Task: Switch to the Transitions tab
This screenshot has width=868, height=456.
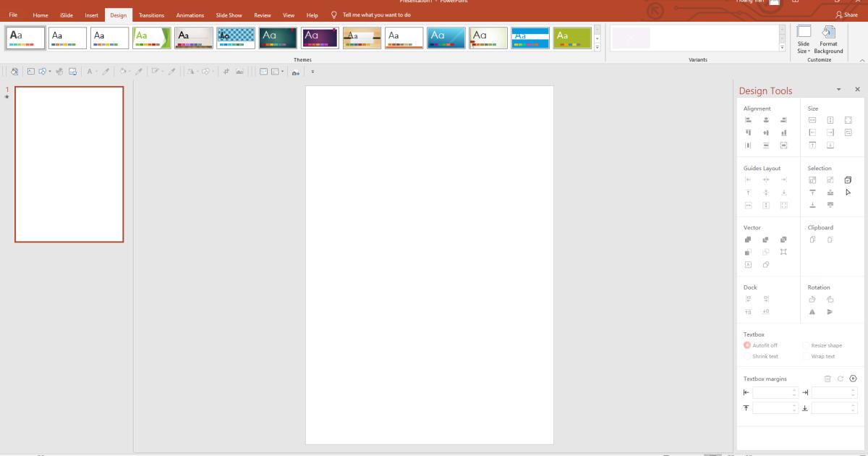Action: tap(152, 14)
